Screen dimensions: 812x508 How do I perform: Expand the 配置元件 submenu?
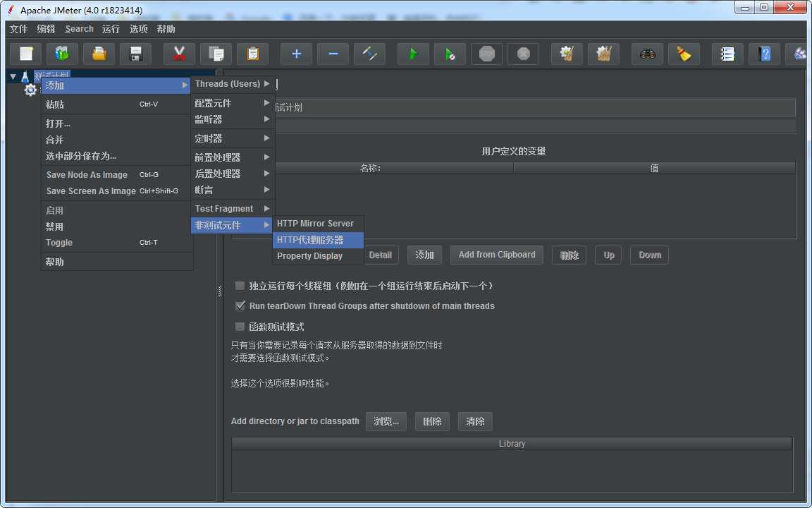click(x=233, y=103)
